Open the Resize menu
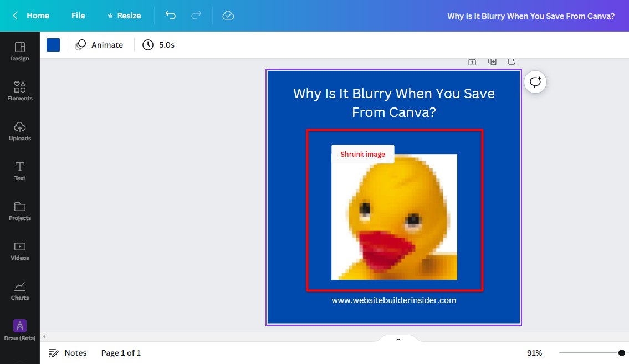The height and width of the screenshot is (364, 629). click(x=124, y=16)
